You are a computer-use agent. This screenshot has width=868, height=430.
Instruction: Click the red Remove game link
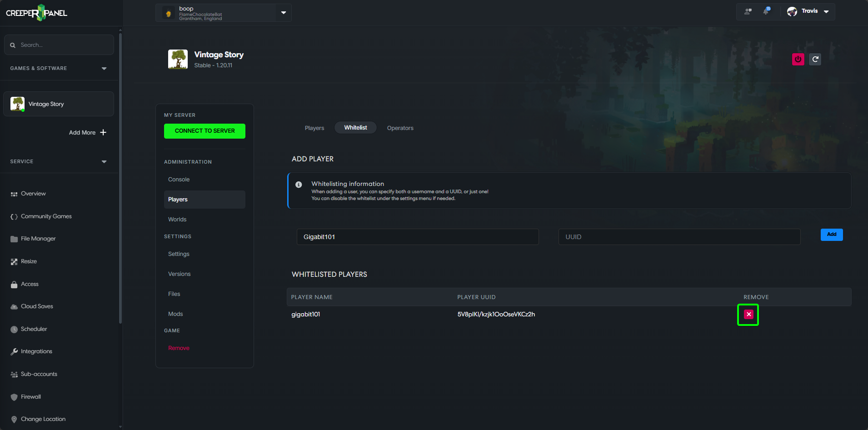pyautogui.click(x=179, y=348)
